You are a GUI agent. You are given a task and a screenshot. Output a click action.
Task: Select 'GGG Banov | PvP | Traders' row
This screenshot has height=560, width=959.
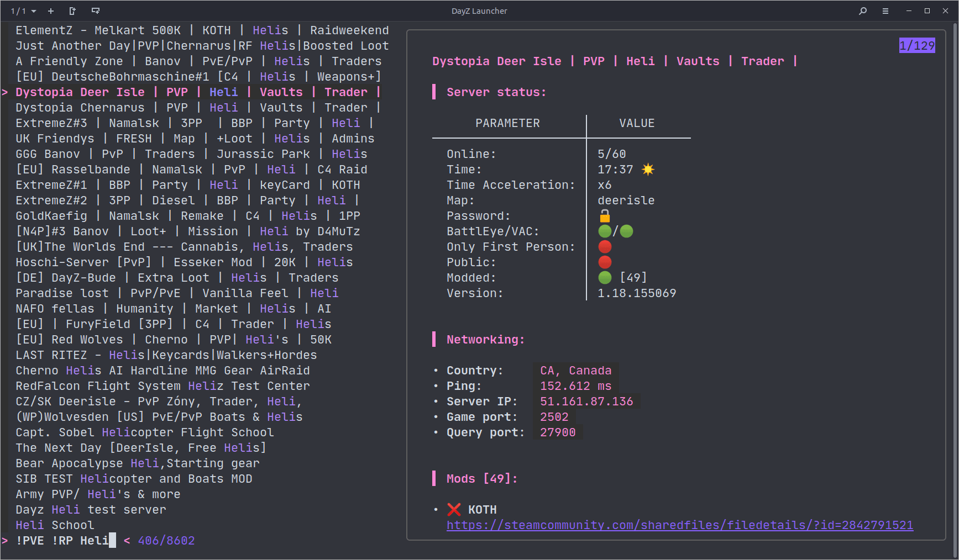click(191, 154)
